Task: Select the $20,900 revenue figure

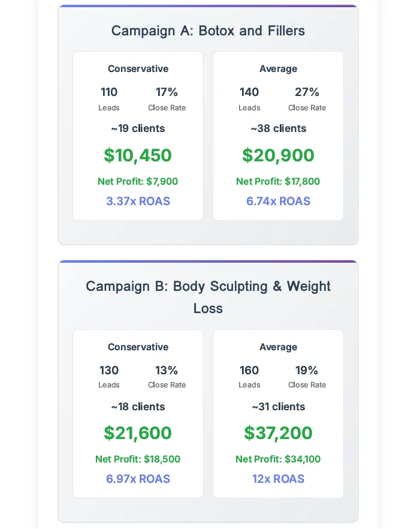Action: pos(278,155)
